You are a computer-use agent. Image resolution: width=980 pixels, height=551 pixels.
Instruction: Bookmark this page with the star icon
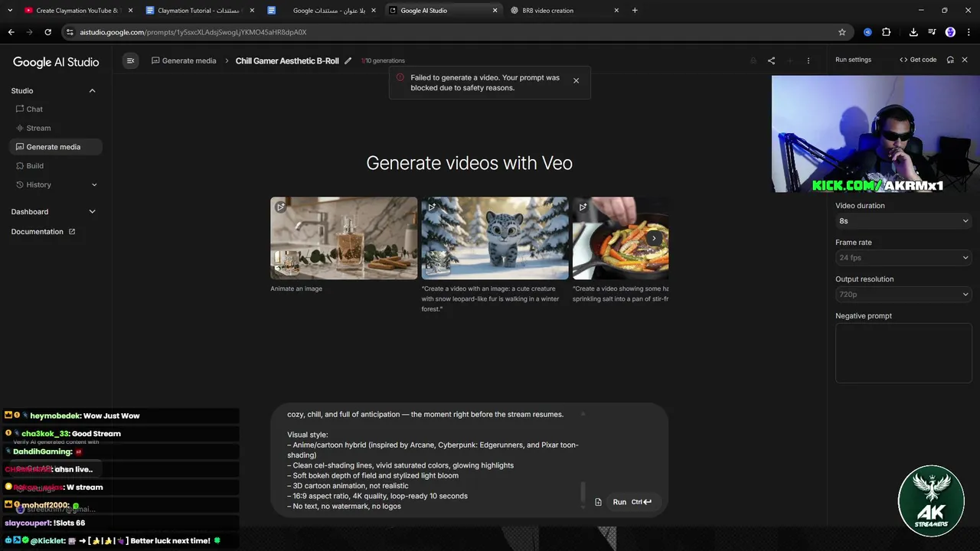click(842, 32)
